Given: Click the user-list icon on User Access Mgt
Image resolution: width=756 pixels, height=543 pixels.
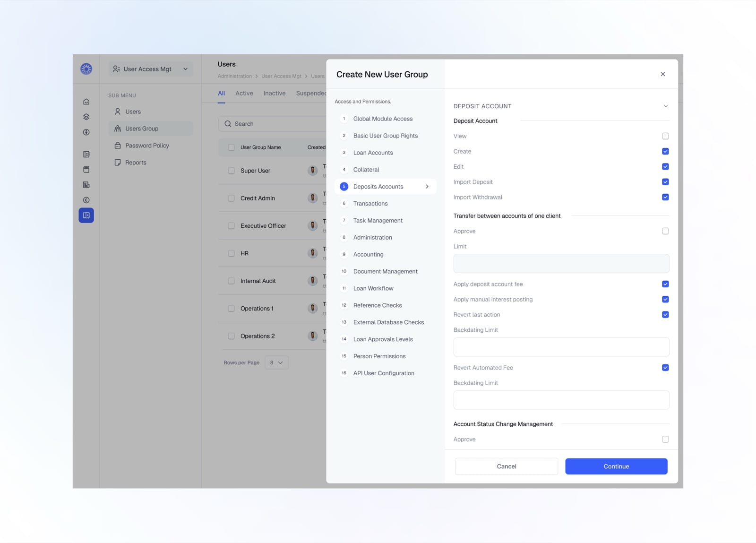Looking at the screenshot, I should point(116,69).
